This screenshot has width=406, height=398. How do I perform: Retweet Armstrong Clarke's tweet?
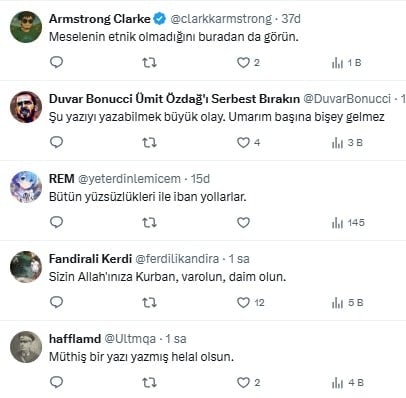pos(149,63)
